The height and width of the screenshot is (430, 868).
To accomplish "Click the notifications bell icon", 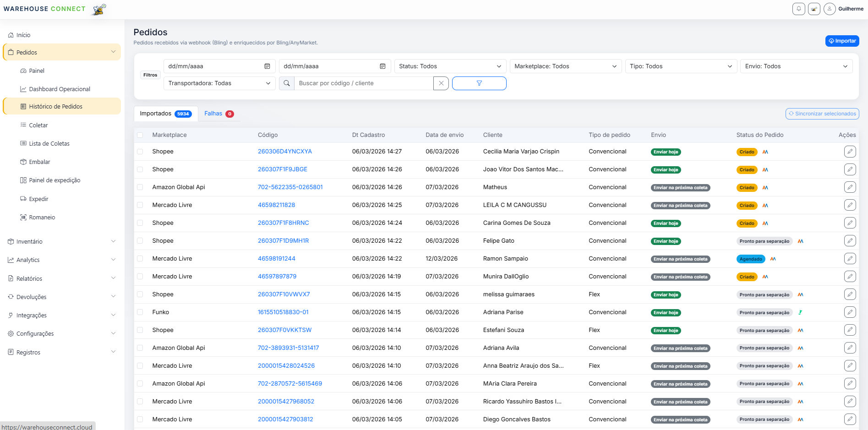I will tap(798, 9).
